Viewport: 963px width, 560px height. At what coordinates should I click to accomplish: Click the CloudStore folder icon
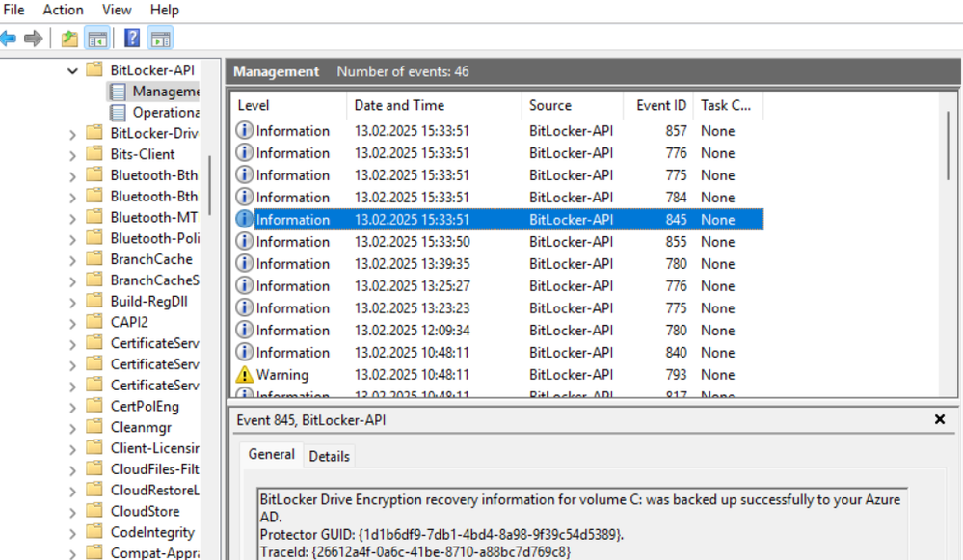[x=94, y=510]
